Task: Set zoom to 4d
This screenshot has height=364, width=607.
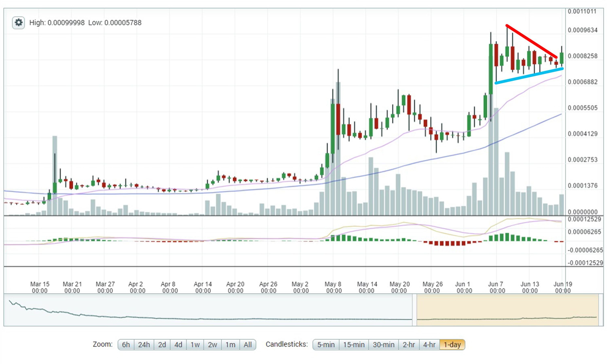Action: 178,345
